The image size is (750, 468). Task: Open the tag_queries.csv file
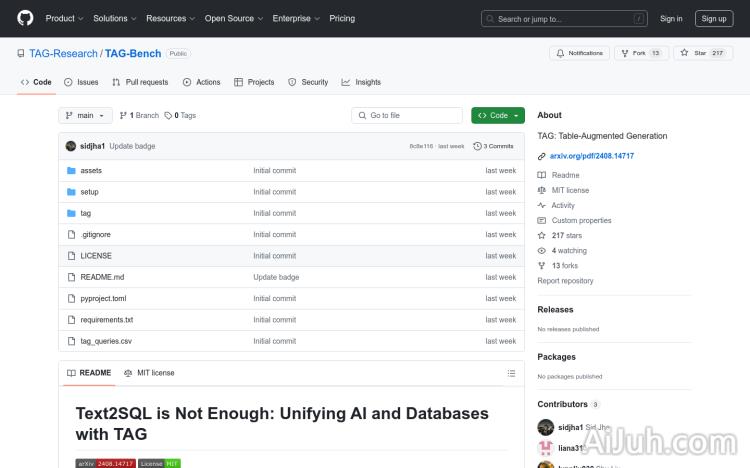(106, 341)
